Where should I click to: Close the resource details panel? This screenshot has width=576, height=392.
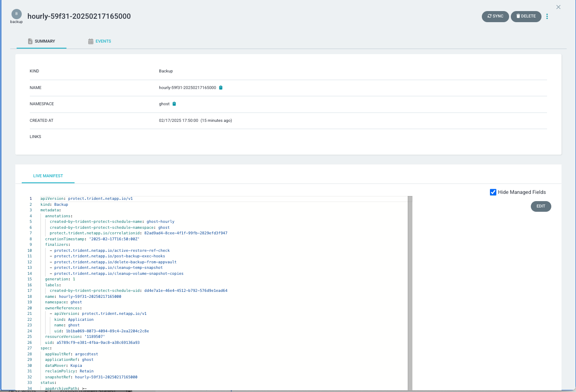pyautogui.click(x=558, y=7)
